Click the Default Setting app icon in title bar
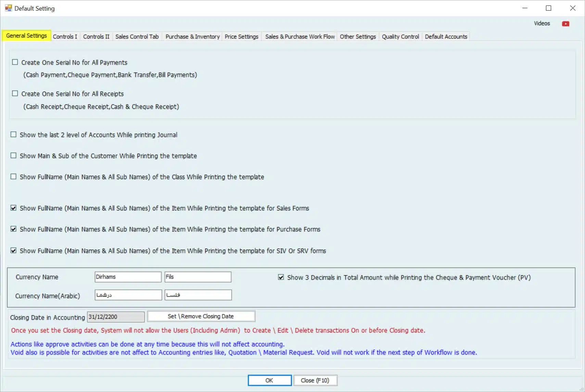 pyautogui.click(x=8, y=8)
